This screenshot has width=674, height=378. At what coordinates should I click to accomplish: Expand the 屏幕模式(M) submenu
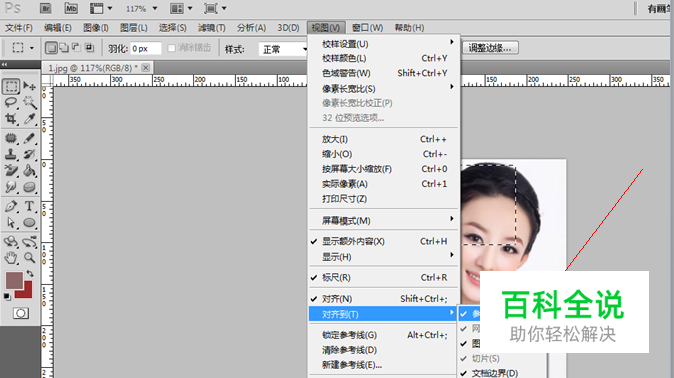(x=384, y=221)
